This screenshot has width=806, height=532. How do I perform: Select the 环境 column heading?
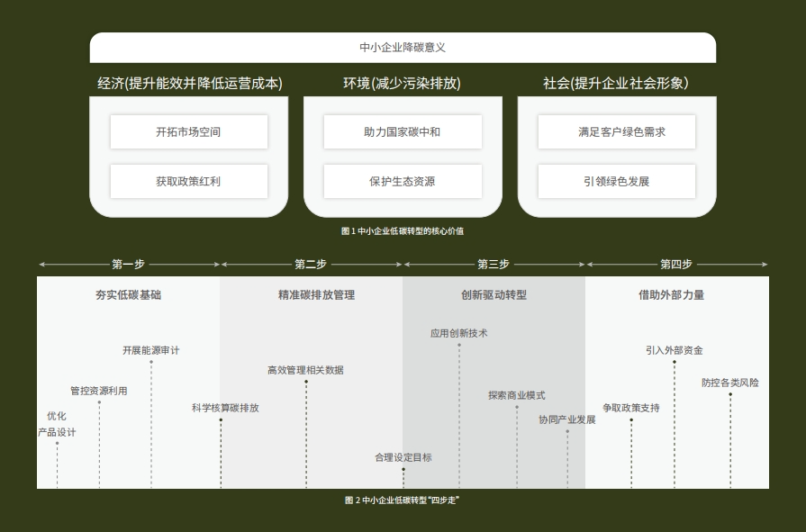click(402, 83)
